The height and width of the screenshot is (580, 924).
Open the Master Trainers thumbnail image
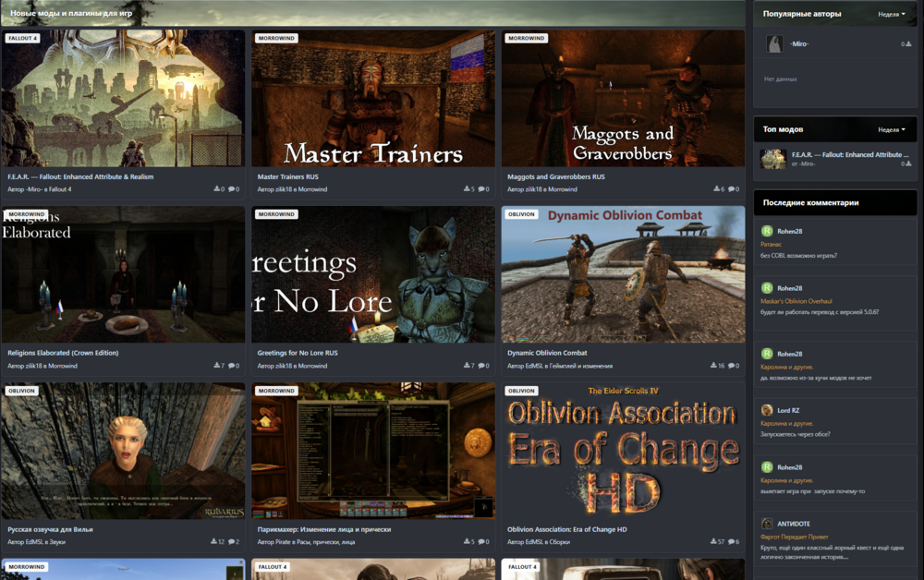click(x=373, y=98)
